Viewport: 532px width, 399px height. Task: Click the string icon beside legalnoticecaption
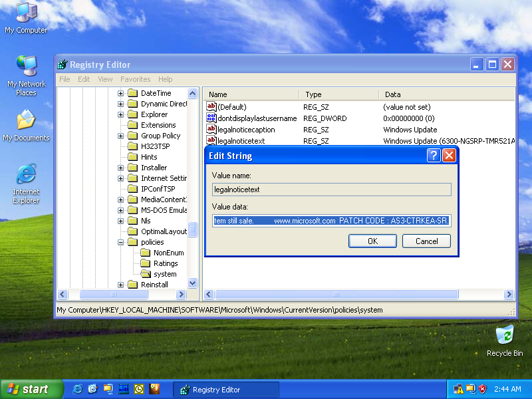[211, 129]
